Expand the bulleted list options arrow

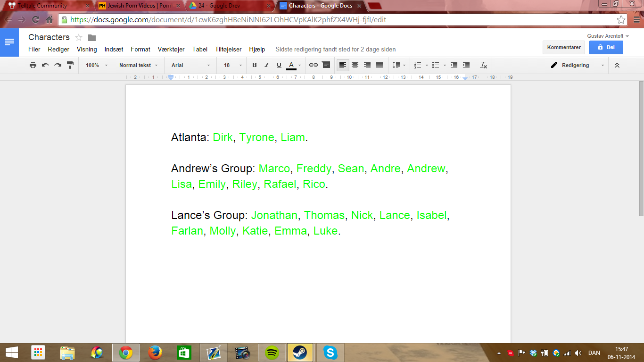445,65
